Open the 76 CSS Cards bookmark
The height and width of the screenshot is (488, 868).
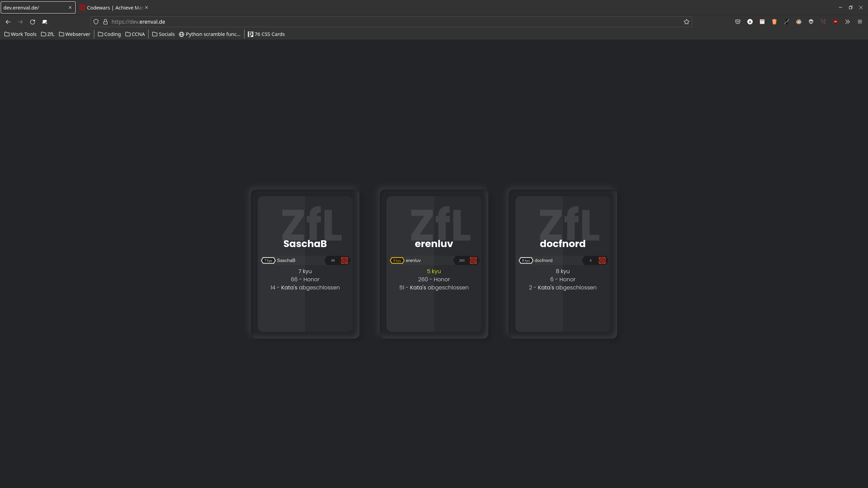(x=266, y=34)
